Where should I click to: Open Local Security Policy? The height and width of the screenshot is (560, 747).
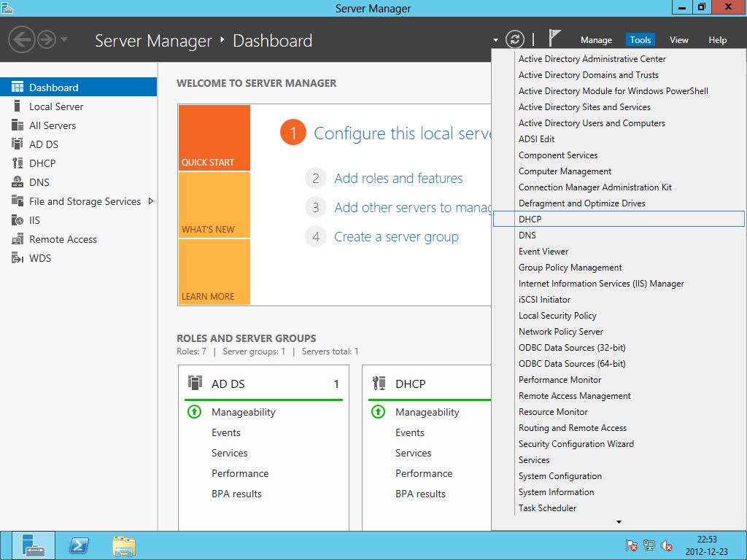(619, 315)
